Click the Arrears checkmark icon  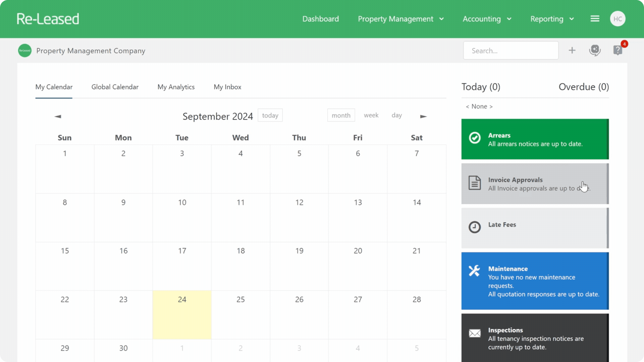tap(475, 138)
